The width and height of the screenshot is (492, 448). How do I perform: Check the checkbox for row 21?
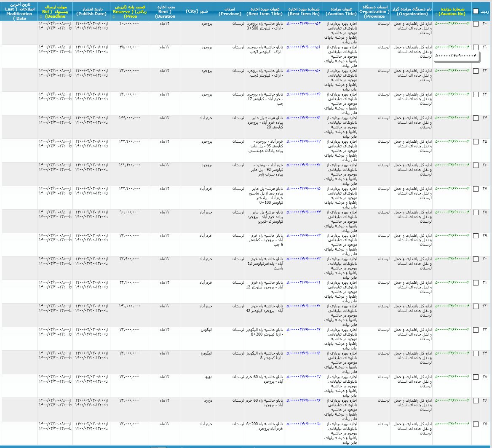(x=476, y=48)
